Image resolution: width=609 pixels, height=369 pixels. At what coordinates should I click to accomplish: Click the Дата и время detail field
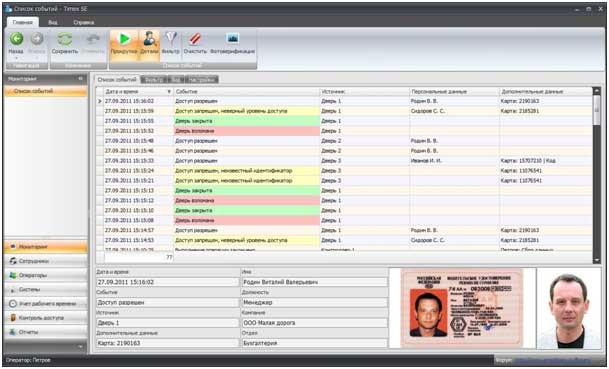(x=167, y=282)
